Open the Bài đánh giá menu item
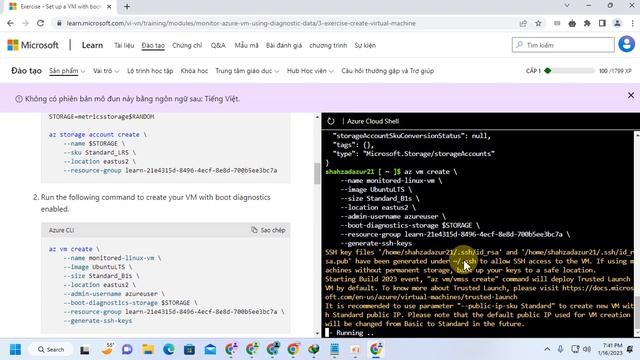The image size is (640, 360). 284,45
